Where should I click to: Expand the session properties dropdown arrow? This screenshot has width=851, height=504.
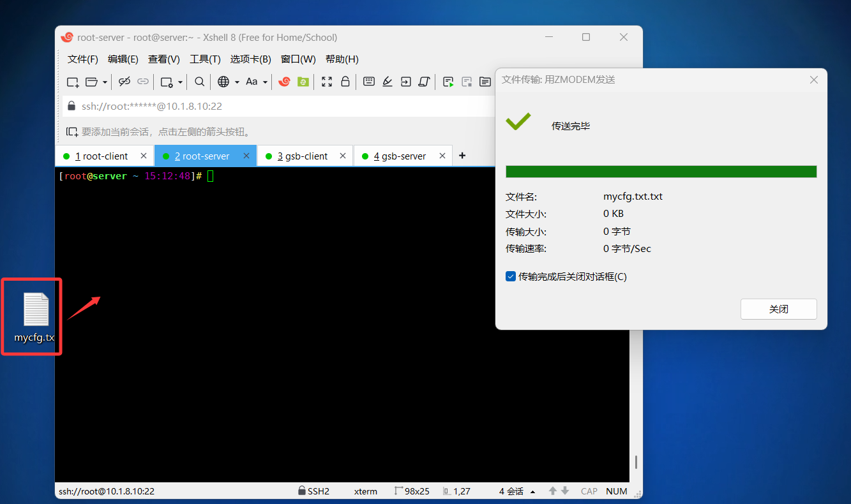(x=180, y=82)
